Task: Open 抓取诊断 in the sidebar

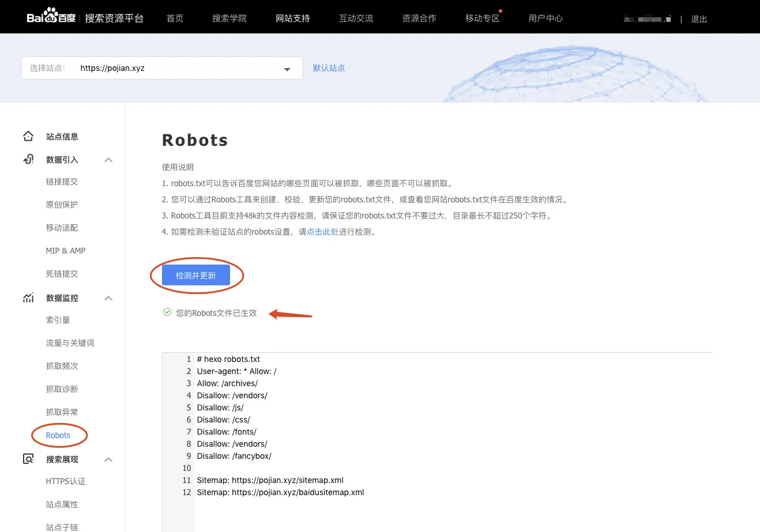Action: tap(62, 389)
